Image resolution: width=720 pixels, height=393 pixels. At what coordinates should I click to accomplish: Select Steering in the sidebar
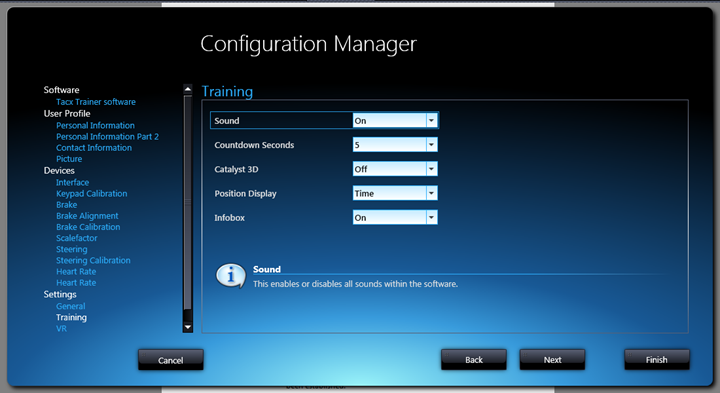coord(72,249)
